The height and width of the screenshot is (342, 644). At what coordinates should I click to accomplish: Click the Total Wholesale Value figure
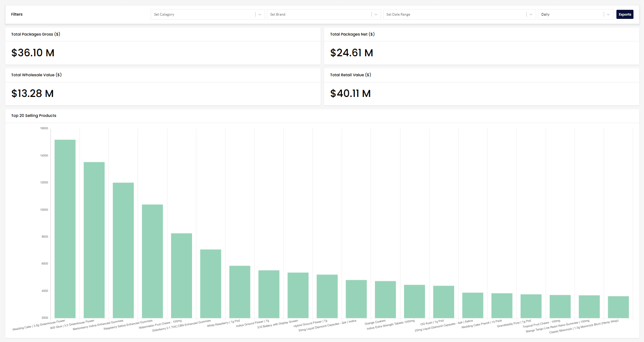(32, 93)
